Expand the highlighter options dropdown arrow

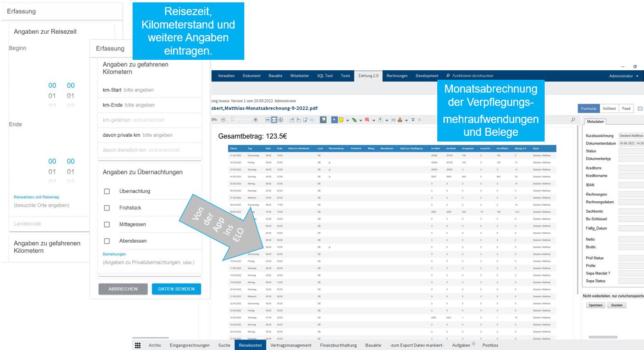tap(360, 120)
